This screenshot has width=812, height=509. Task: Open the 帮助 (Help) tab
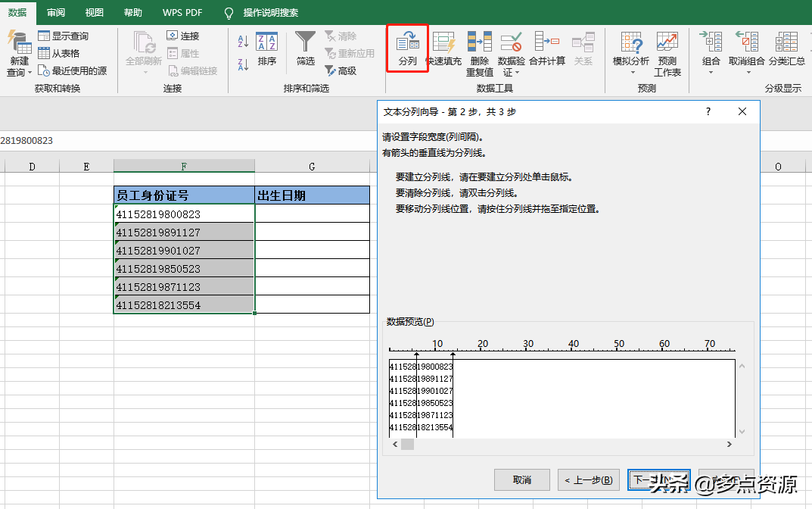[133, 12]
